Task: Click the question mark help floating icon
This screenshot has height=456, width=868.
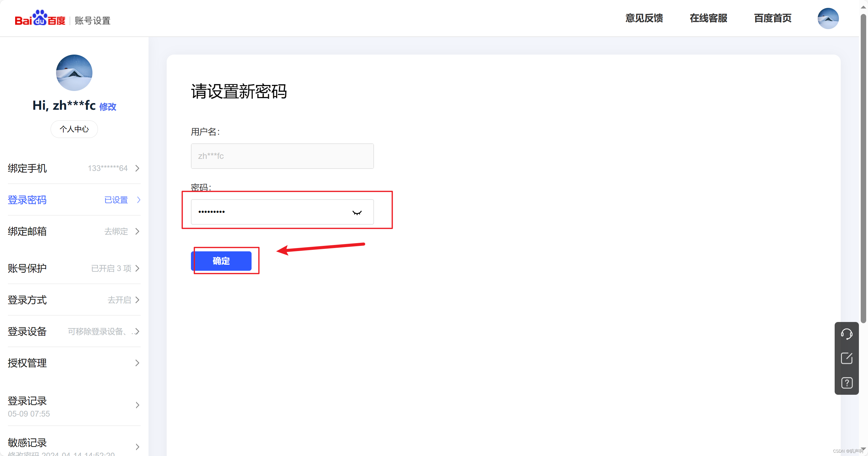Action: point(846,383)
